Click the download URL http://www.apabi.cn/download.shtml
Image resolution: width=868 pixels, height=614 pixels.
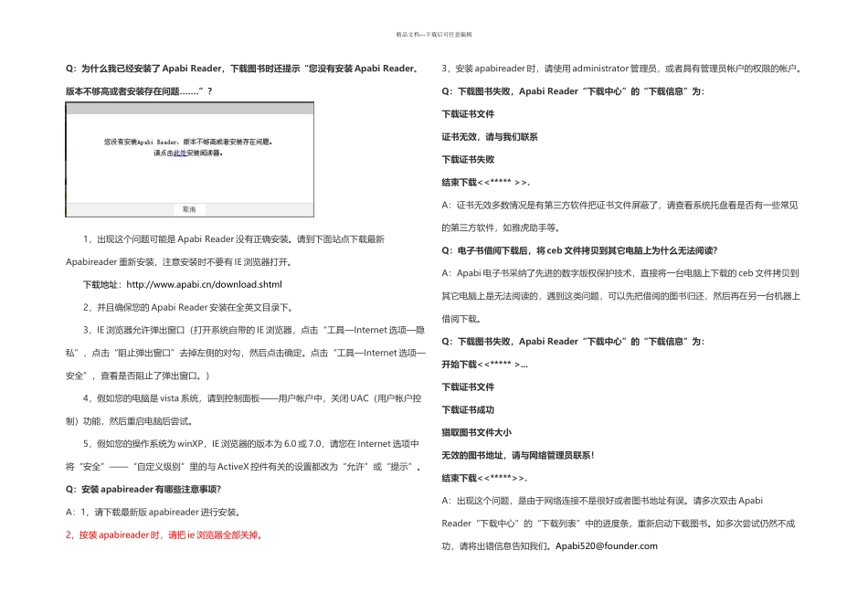pos(205,284)
